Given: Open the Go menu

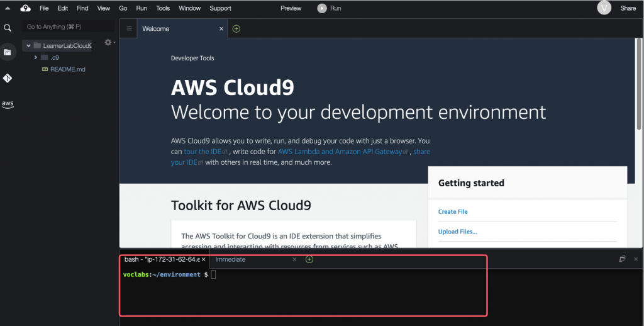Looking at the screenshot, I should coord(123,8).
